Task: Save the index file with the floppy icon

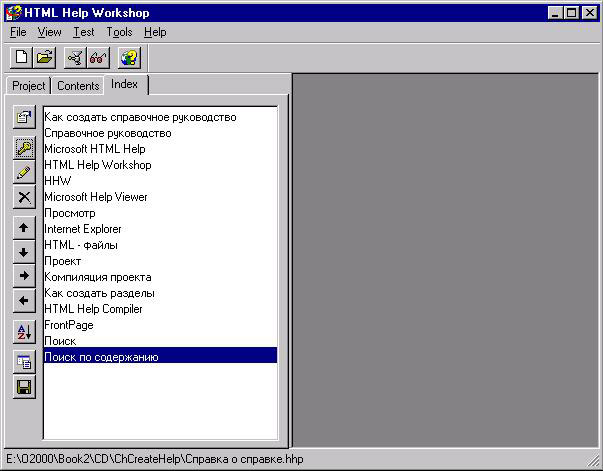Action: [24, 387]
